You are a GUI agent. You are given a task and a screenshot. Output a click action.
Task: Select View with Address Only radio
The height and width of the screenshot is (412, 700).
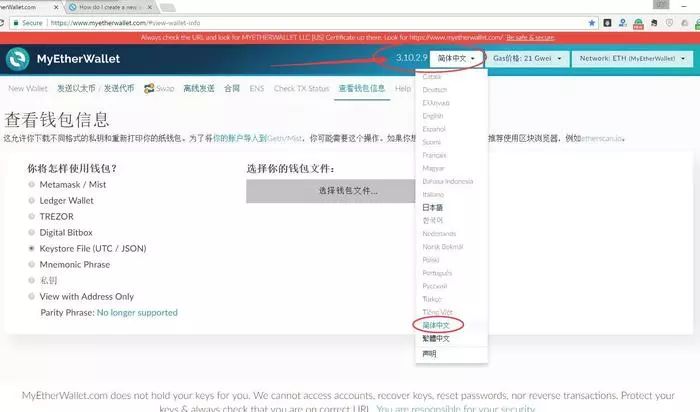[31, 296]
